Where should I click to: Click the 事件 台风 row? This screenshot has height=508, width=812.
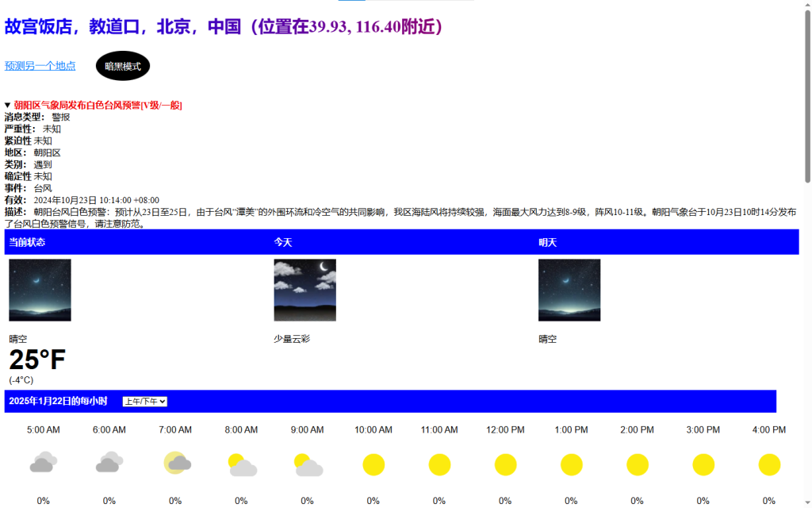(x=28, y=188)
